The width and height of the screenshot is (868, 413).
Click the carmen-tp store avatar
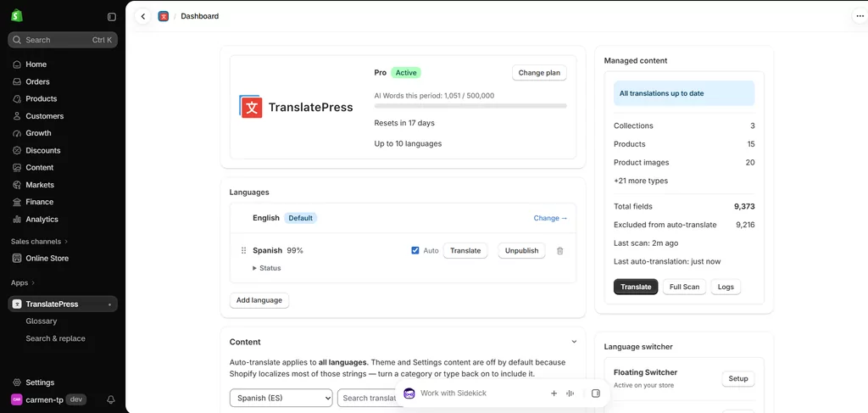(17, 399)
